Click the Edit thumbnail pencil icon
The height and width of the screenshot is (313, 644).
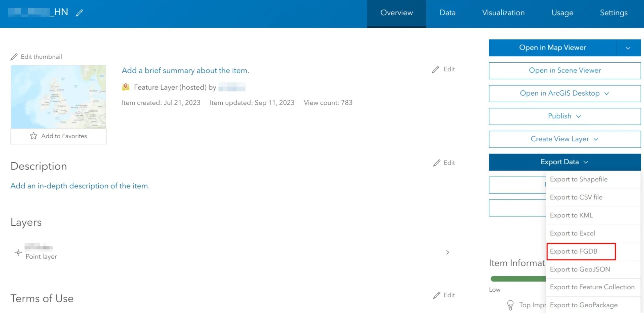[x=14, y=57]
